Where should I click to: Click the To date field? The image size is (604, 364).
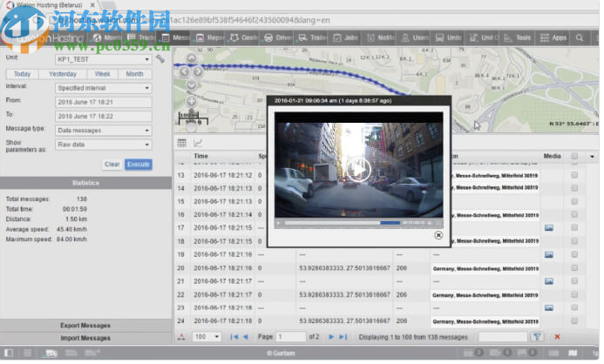104,117
